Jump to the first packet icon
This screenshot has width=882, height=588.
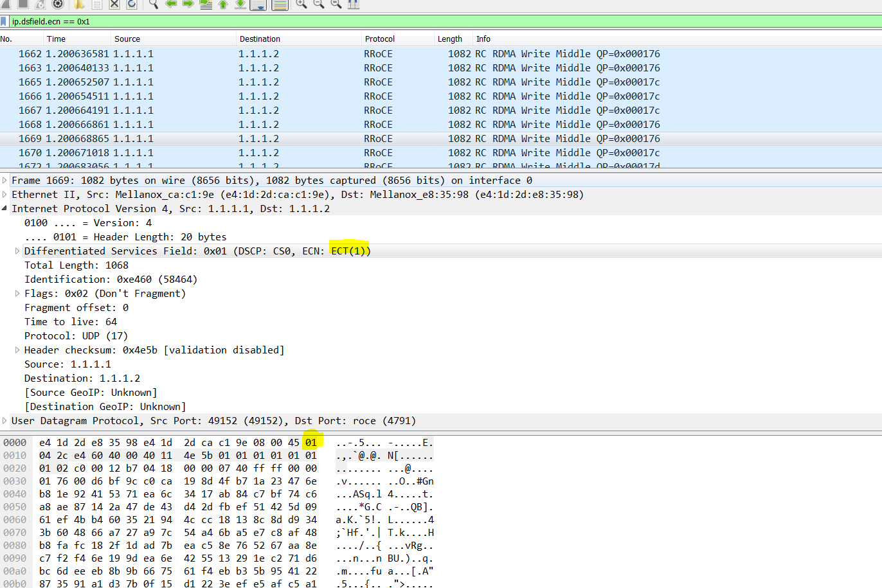pos(223,4)
